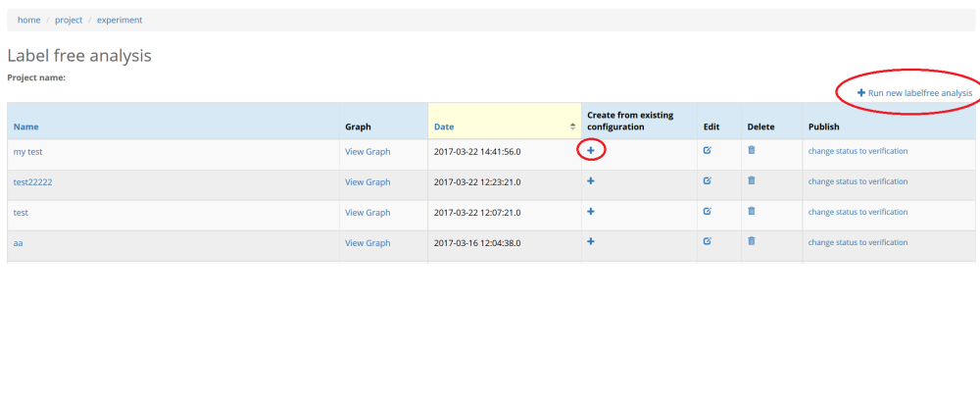
Task: Click the Delete column header
Action: pos(760,127)
